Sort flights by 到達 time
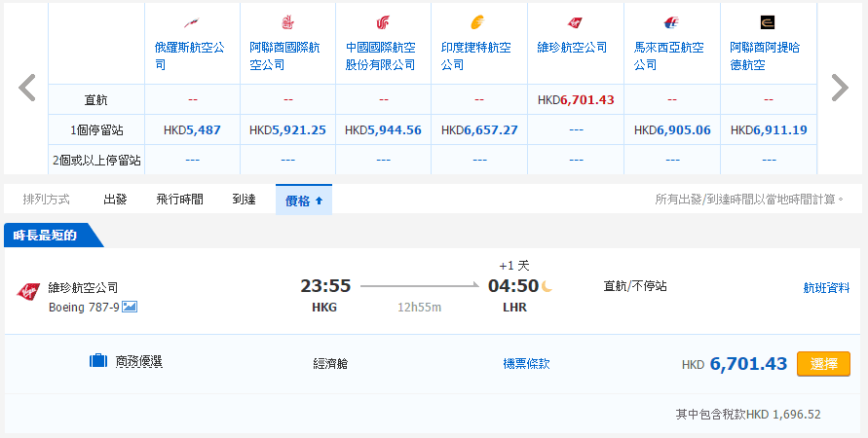The width and height of the screenshot is (868, 438). (244, 200)
